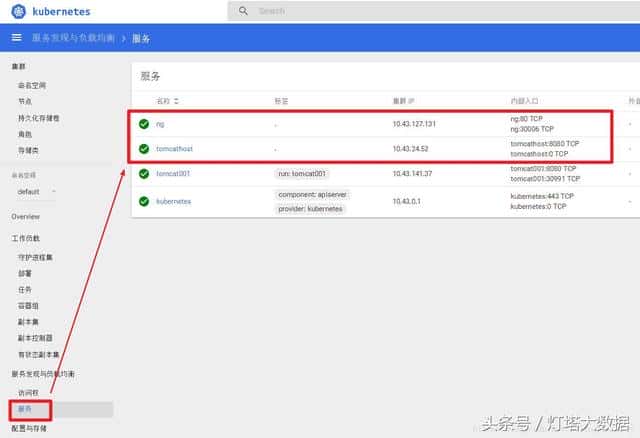Click the tomcat001:8080 TCP endpoint text
The height and width of the screenshot is (438, 640).
(x=543, y=169)
